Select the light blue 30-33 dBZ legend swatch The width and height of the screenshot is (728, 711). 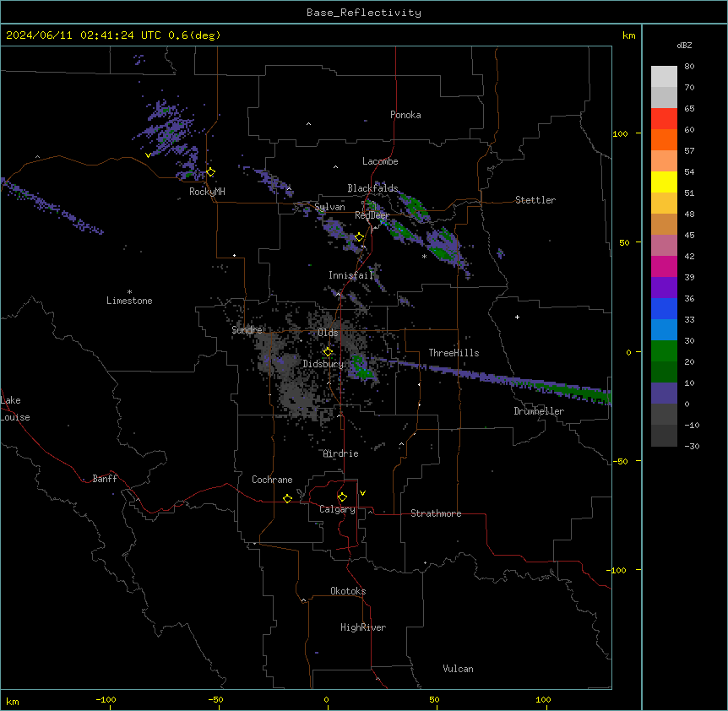tap(664, 329)
